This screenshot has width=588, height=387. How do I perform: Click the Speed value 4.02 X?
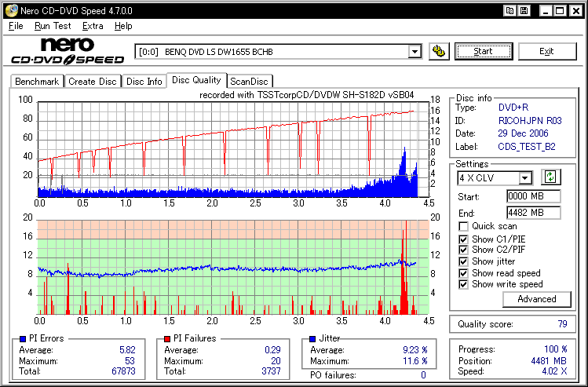click(x=553, y=371)
